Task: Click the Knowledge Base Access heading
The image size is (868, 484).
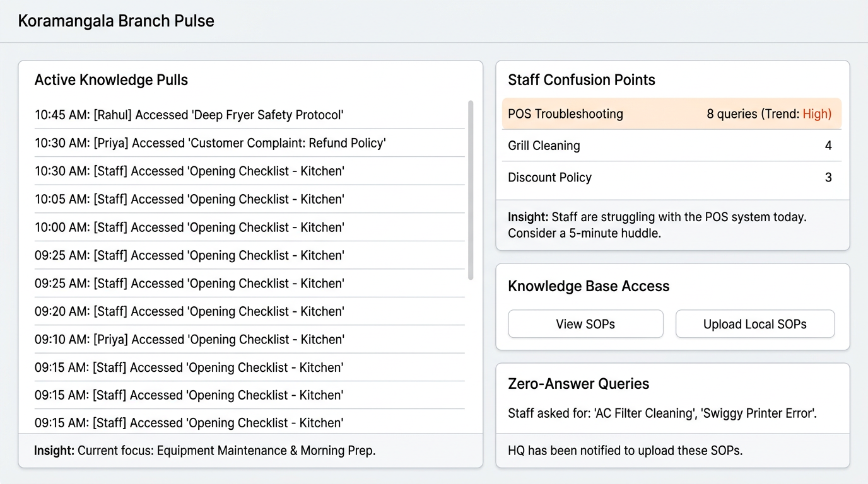Action: point(589,286)
